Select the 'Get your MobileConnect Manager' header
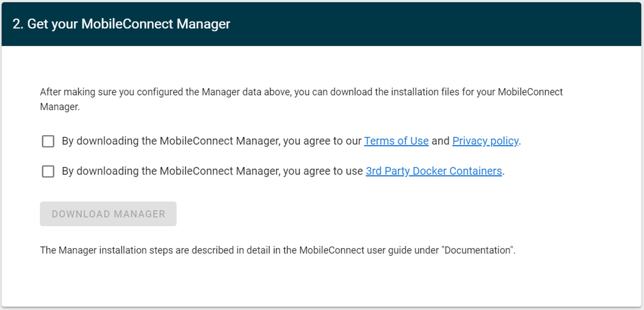The image size is (644, 310). point(121,24)
